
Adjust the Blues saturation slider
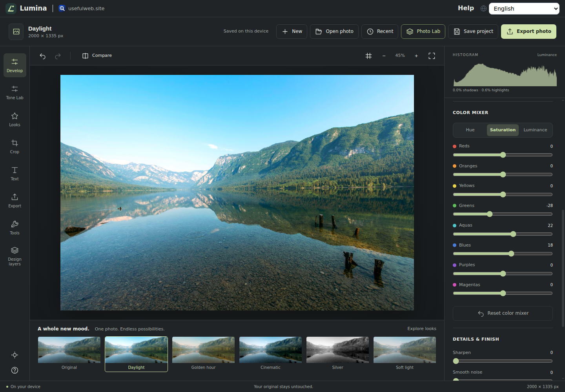(x=503, y=254)
